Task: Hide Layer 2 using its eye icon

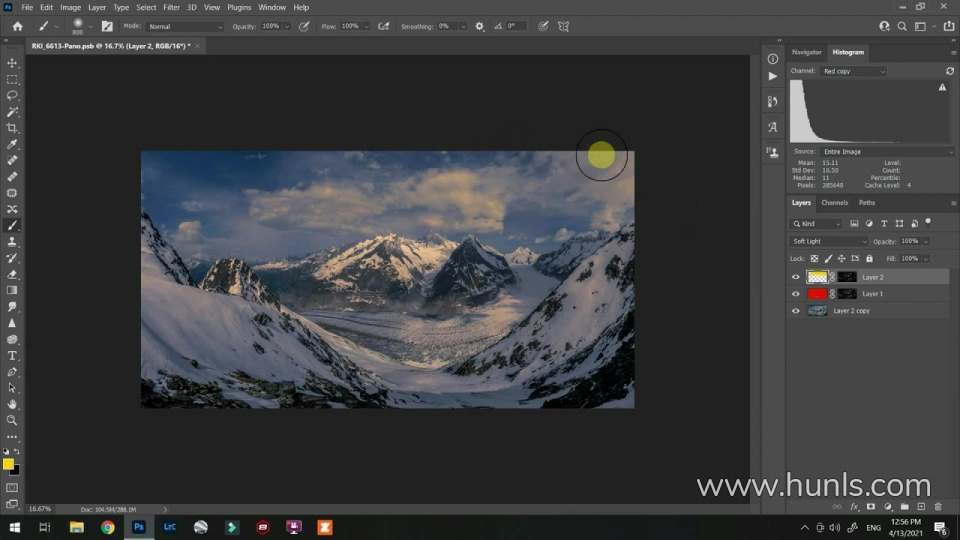Action: point(796,277)
